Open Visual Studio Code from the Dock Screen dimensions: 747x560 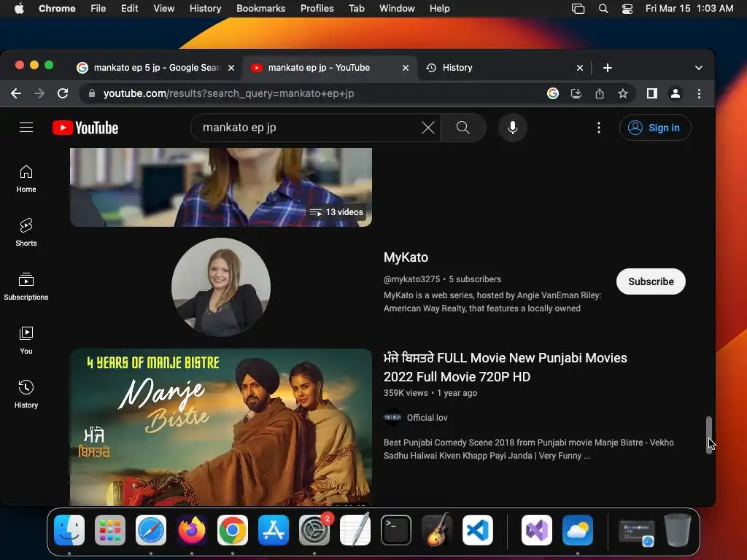click(477, 530)
